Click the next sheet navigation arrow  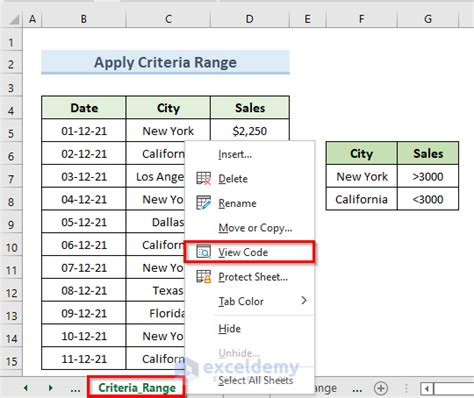pyautogui.click(x=51, y=388)
